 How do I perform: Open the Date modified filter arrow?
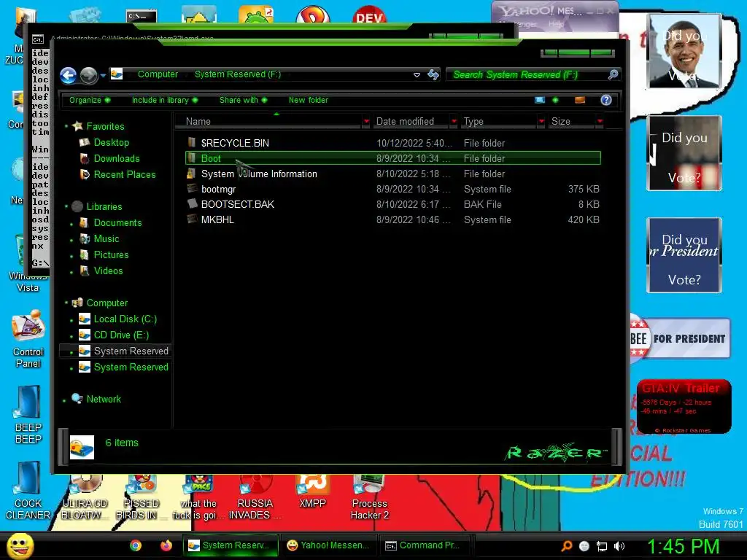click(454, 122)
